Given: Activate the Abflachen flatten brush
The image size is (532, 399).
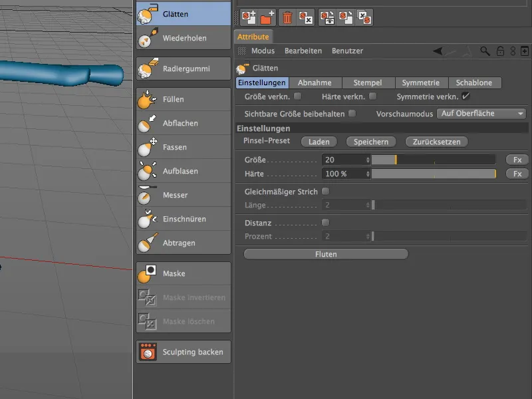Looking at the screenshot, I should (x=184, y=123).
